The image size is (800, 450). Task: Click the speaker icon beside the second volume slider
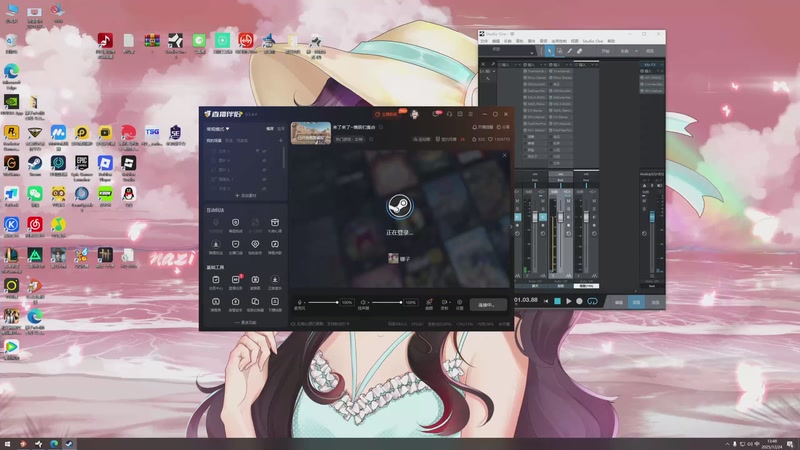[363, 303]
